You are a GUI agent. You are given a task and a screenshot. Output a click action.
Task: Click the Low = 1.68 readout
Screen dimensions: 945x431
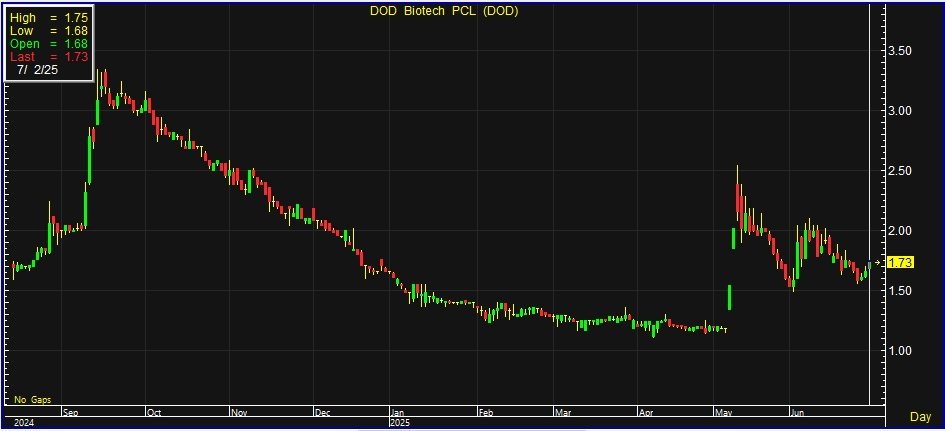(49, 31)
